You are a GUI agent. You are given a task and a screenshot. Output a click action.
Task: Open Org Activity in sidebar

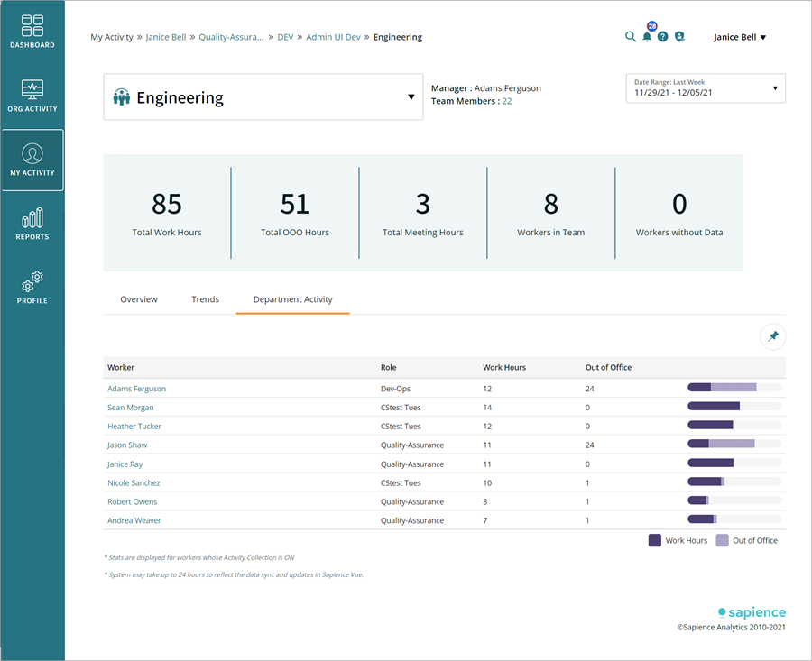click(x=32, y=96)
